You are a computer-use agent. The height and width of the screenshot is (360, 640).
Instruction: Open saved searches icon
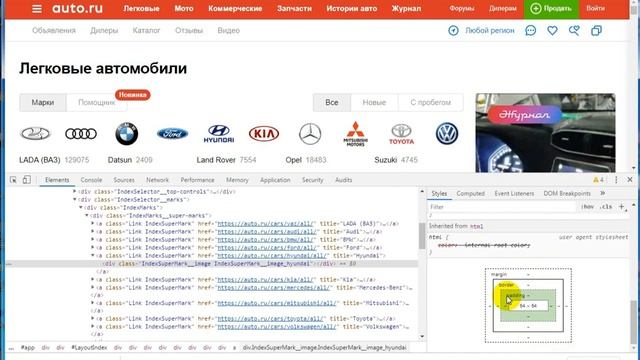574,31
